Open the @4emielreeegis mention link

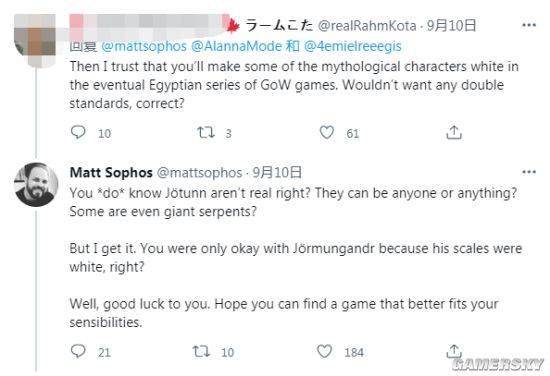pos(353,46)
